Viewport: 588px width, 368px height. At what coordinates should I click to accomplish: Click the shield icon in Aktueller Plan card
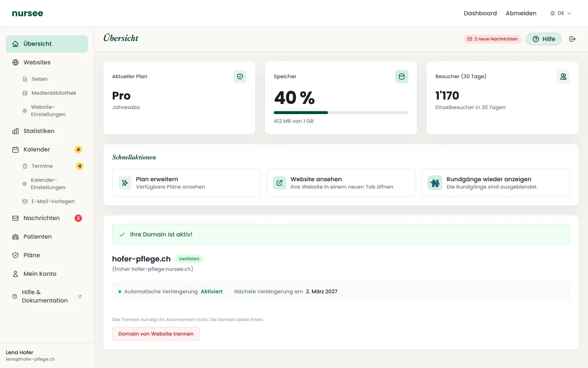click(x=240, y=77)
